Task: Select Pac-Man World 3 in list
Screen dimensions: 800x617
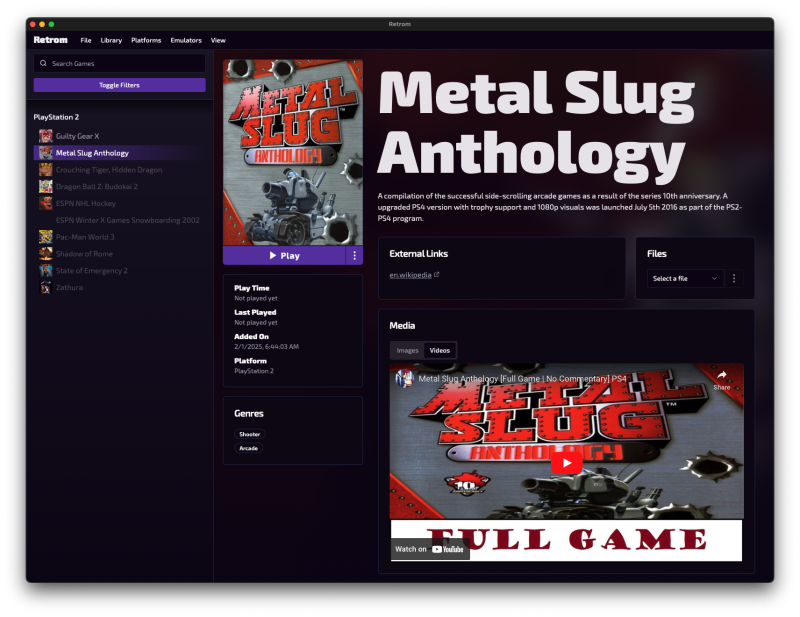Action: click(119, 237)
